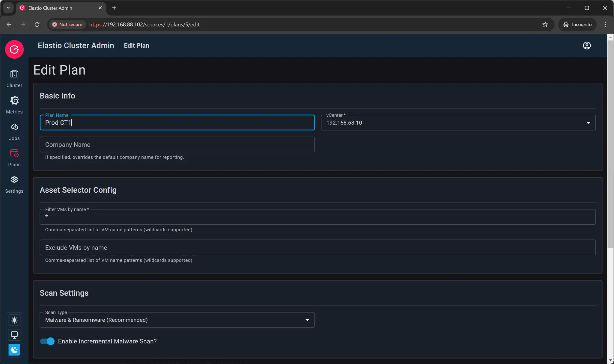Viewport: 614px width, 364px height.
Task: Click the Asset Selector Config heading
Action: pyautogui.click(x=78, y=190)
